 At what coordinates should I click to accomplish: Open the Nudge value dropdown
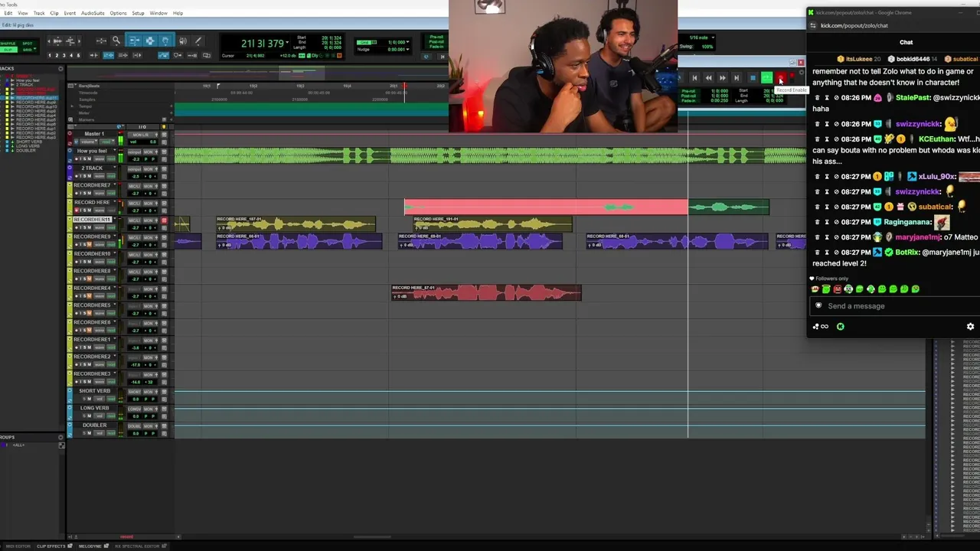click(407, 49)
